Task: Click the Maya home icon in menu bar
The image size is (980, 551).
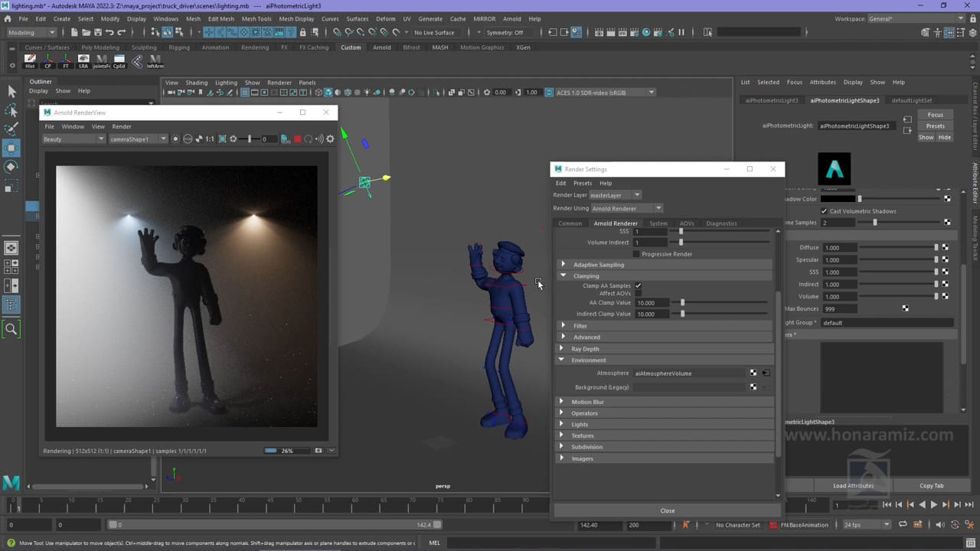Action: 8,18
